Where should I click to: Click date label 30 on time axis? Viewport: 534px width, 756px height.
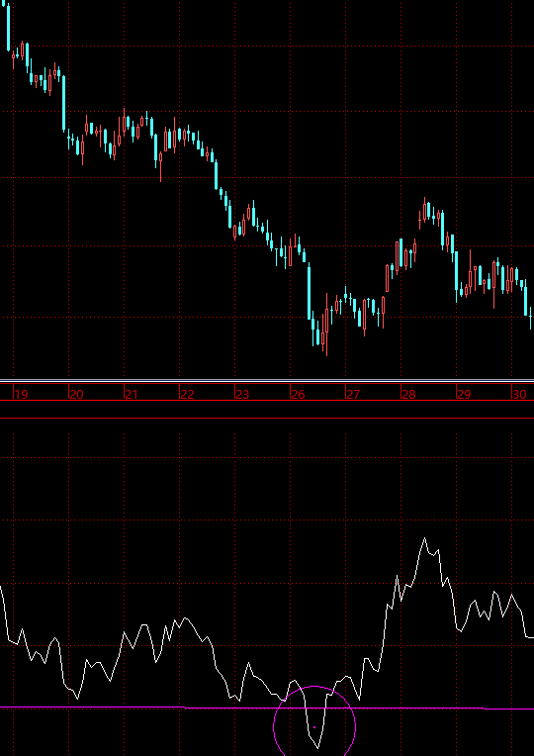tap(519, 395)
